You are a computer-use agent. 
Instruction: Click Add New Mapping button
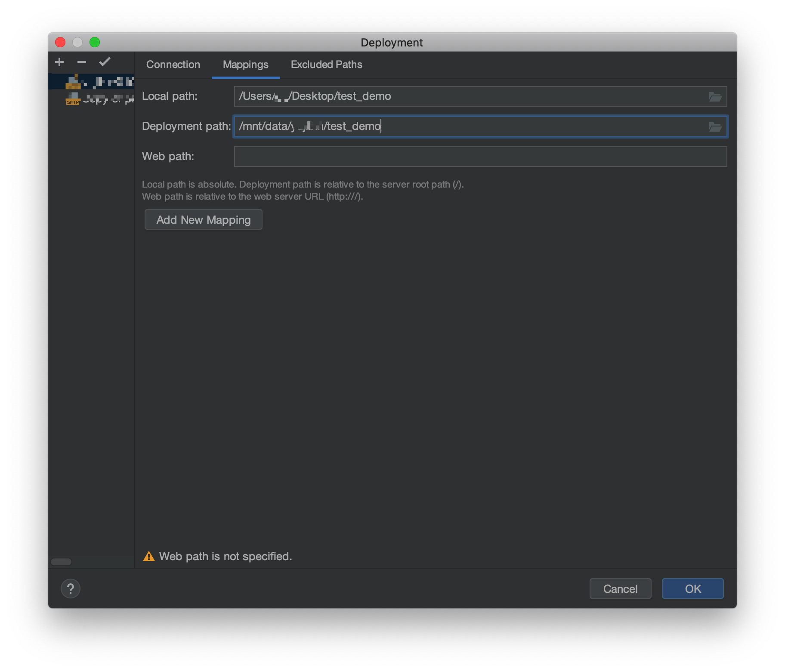point(204,220)
